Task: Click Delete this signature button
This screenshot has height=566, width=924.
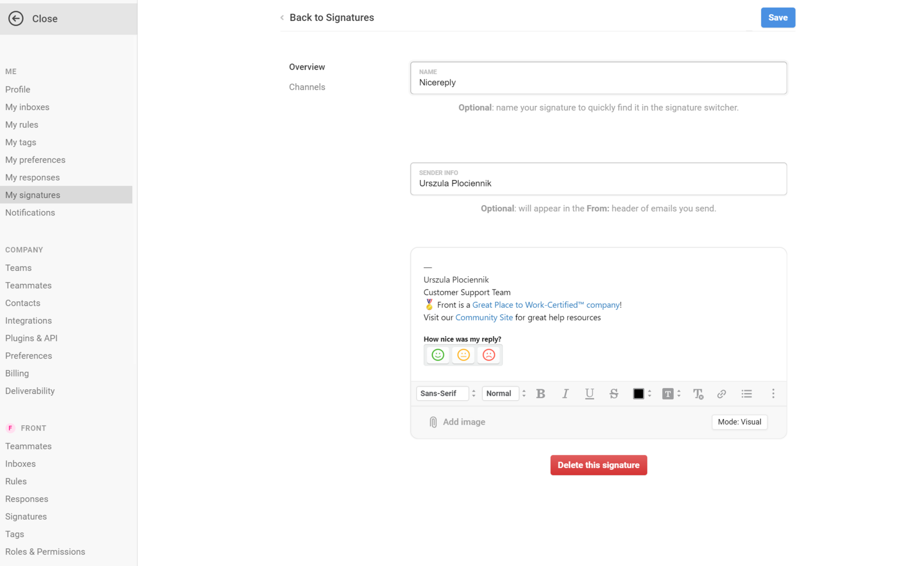Action: coord(598,465)
